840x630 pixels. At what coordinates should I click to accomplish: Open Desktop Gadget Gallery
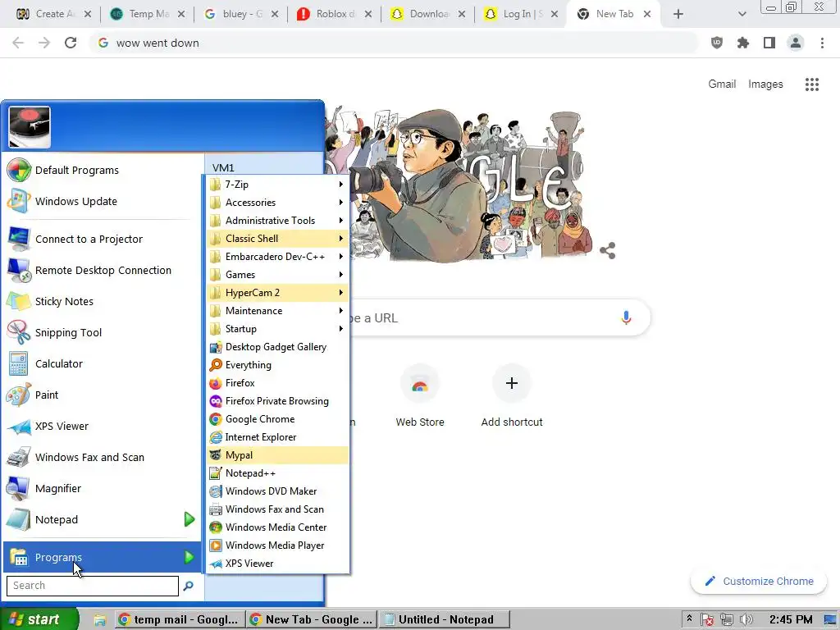click(277, 347)
